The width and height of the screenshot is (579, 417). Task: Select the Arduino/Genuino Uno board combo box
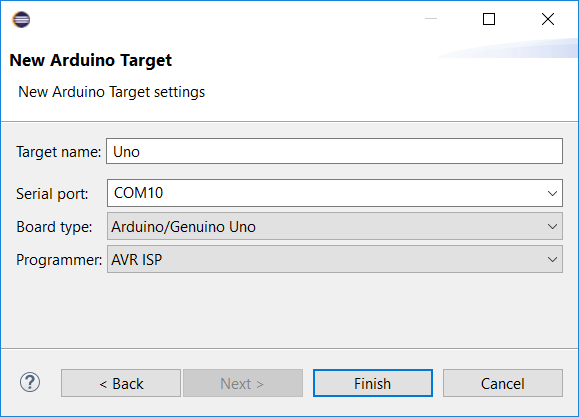pos(335,226)
